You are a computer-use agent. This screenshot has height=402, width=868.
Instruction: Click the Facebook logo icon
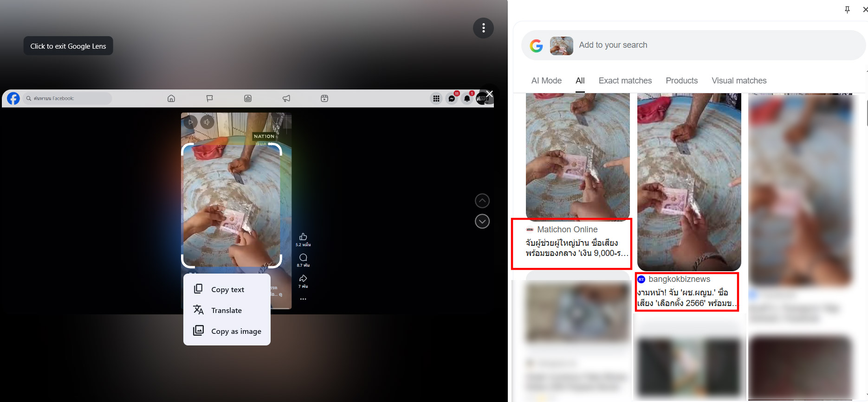coord(13,98)
